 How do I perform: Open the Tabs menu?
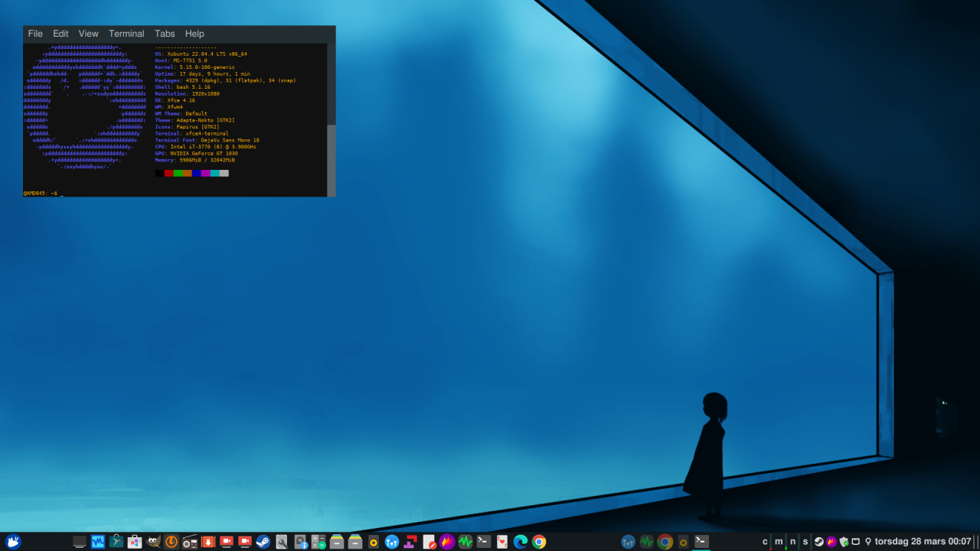(x=165, y=34)
